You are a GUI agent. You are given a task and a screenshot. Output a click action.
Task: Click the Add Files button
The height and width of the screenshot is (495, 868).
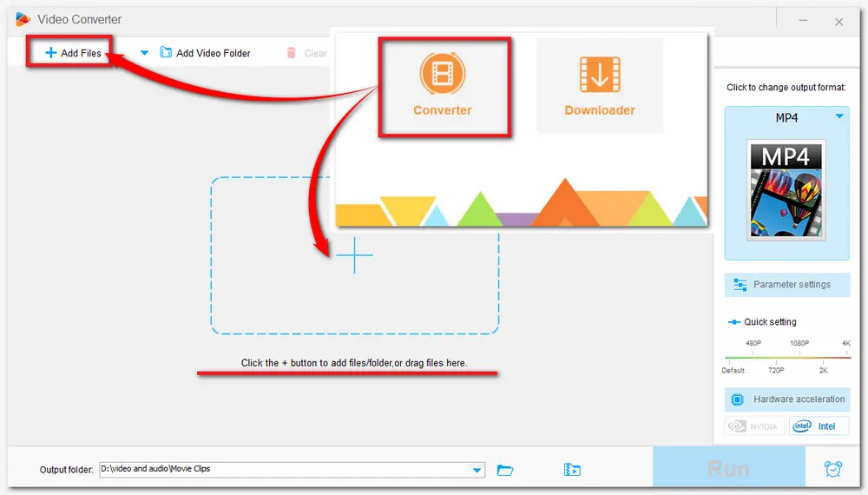73,53
